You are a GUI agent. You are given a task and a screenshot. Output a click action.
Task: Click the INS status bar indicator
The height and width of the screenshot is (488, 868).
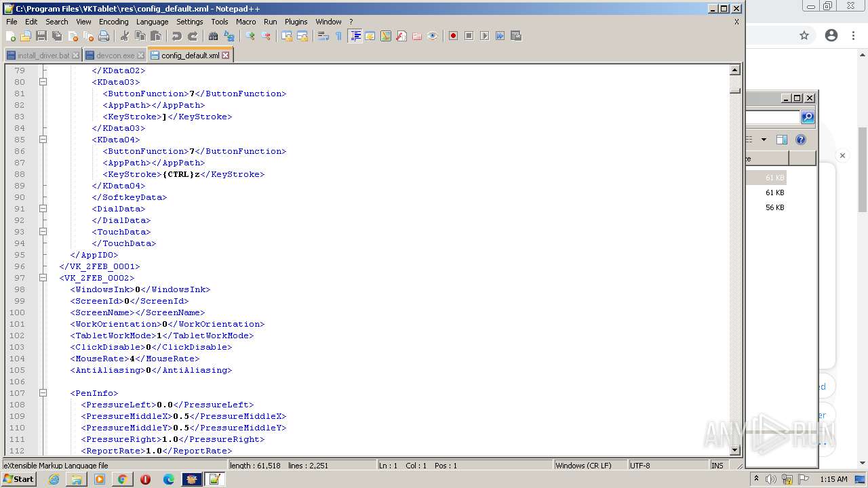(x=717, y=466)
